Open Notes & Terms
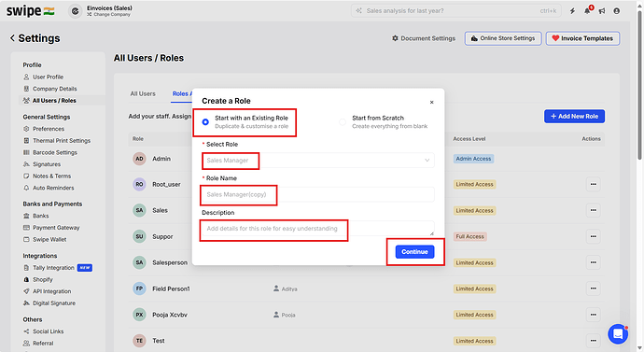Screen dimensions: 644x352 pos(48,176)
